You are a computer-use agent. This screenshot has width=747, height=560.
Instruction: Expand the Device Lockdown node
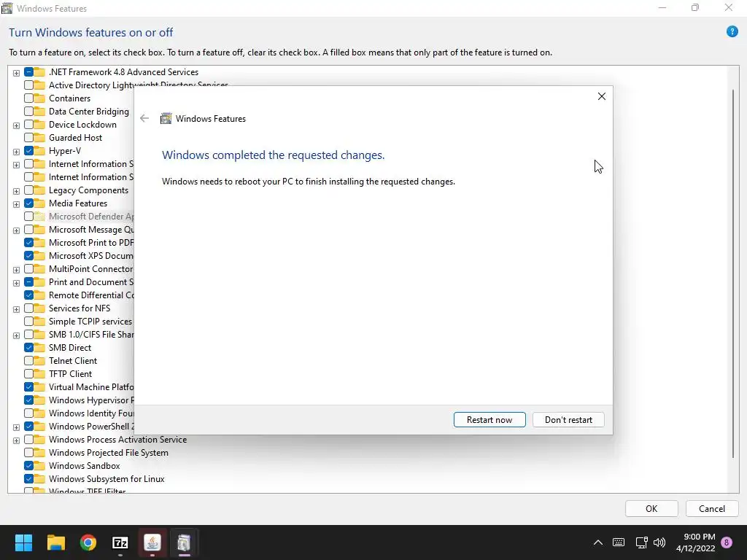point(16,125)
